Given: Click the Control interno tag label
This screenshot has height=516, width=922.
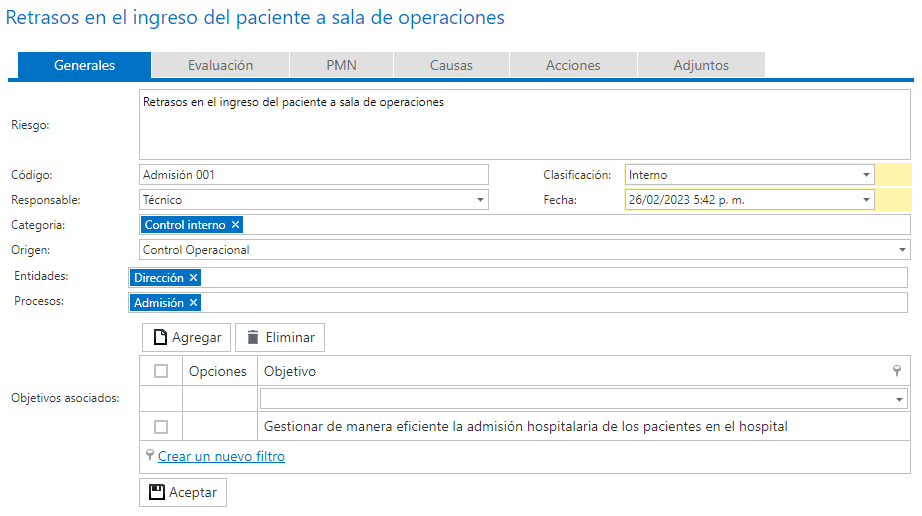Looking at the screenshot, I should (185, 225).
